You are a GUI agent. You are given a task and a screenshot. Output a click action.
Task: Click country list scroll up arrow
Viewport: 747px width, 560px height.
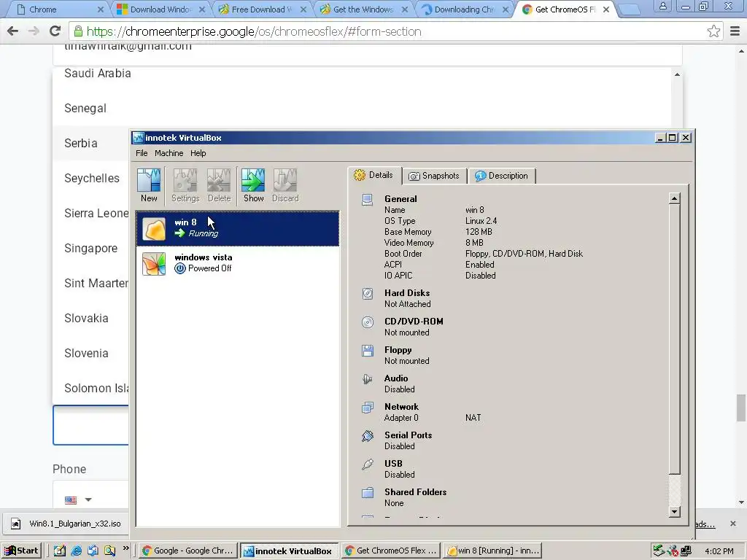677,75
